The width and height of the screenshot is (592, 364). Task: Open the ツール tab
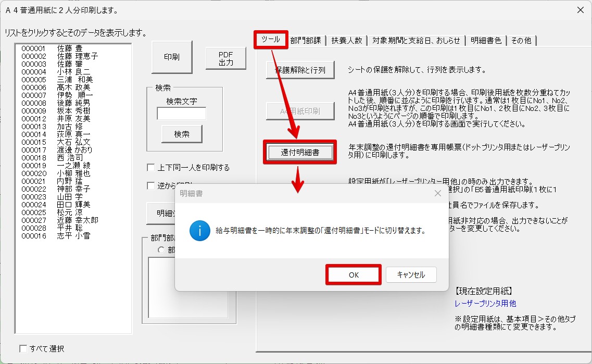271,40
